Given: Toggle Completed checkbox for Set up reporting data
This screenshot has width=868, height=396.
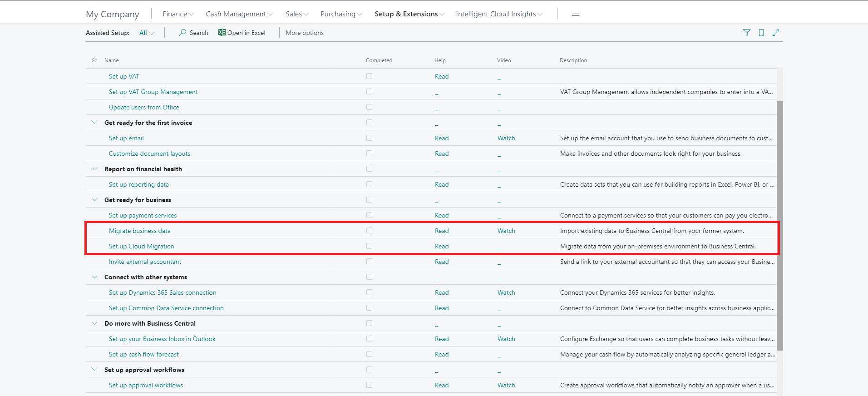Looking at the screenshot, I should point(369,184).
